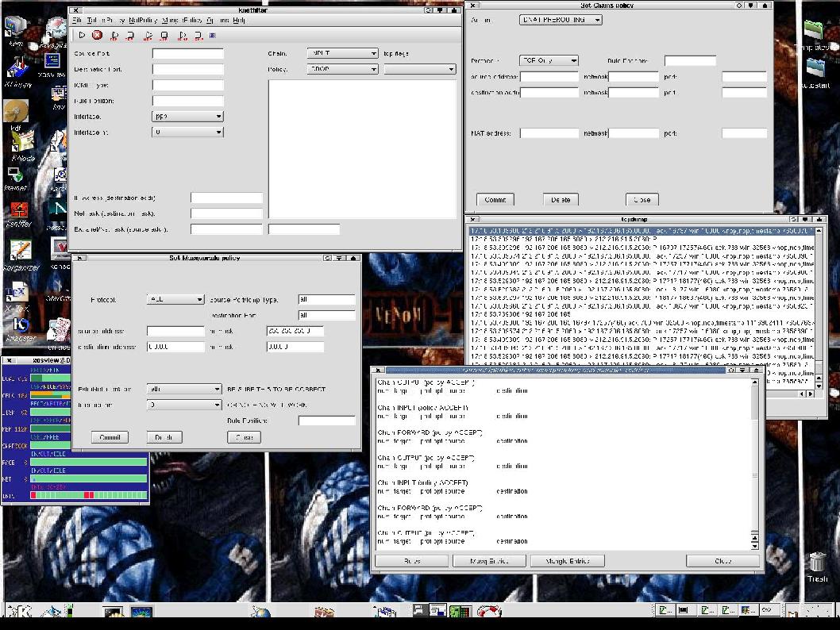
Task: Open Options menu in knetfilter
Action: coord(218,21)
